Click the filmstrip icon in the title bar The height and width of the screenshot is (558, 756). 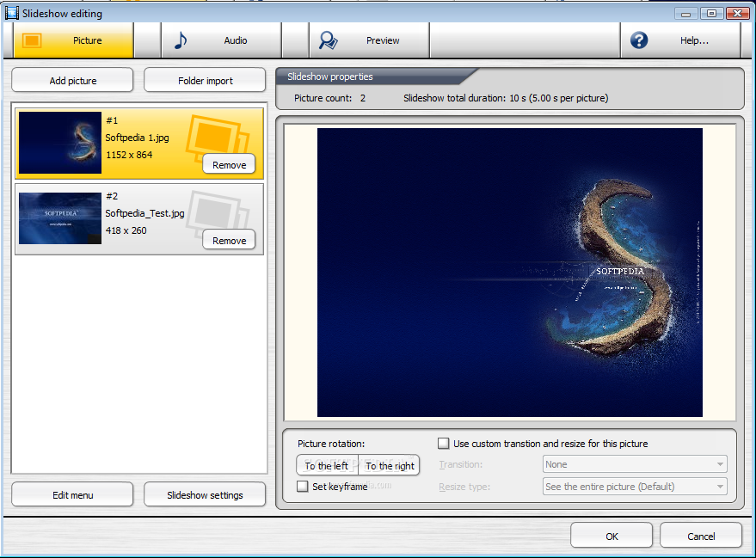(11, 13)
